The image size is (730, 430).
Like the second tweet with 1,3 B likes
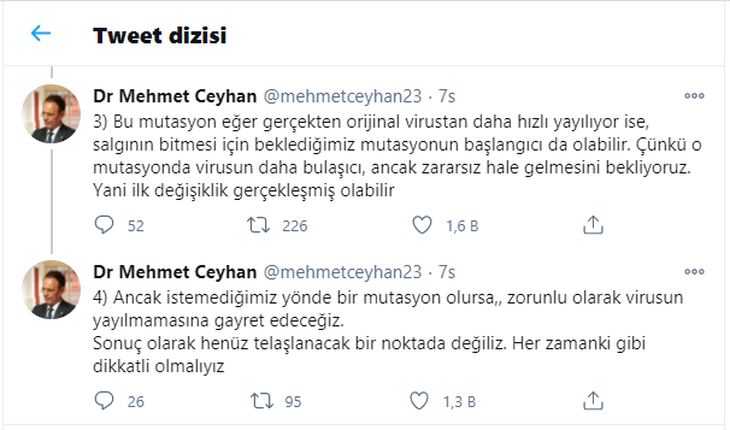click(x=423, y=401)
